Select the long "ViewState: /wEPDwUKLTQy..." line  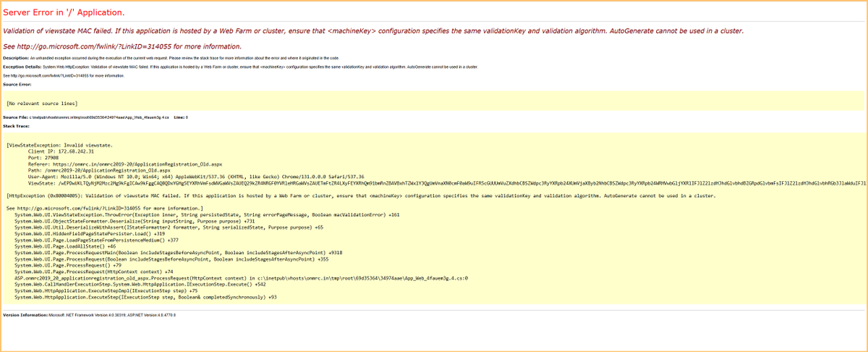[448, 183]
